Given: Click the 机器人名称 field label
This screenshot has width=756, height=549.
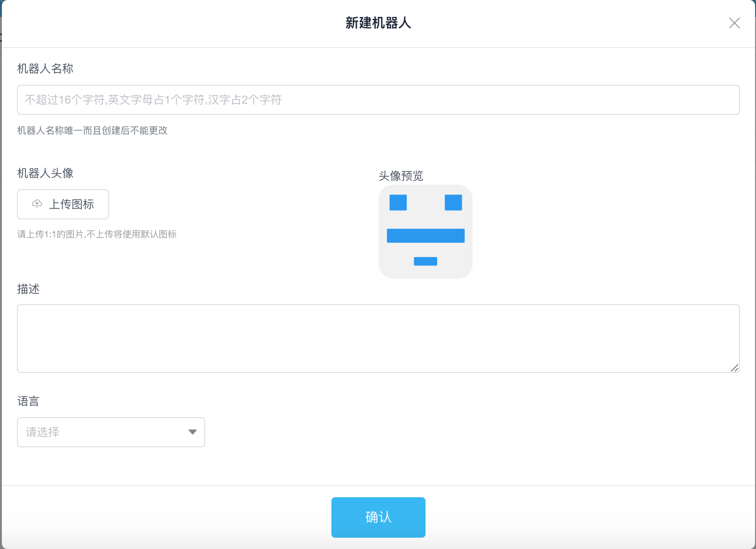Looking at the screenshot, I should pos(45,69).
